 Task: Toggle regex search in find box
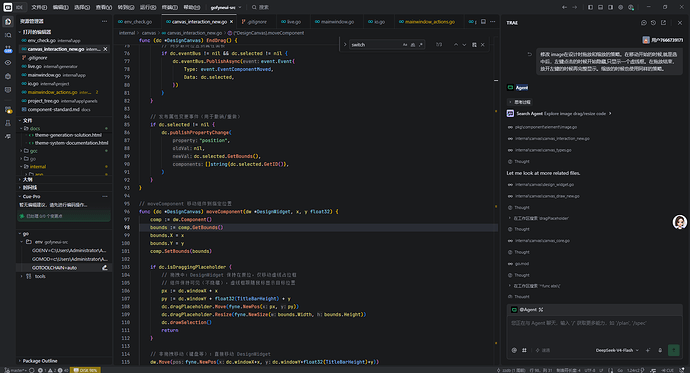pyautogui.click(x=421, y=44)
